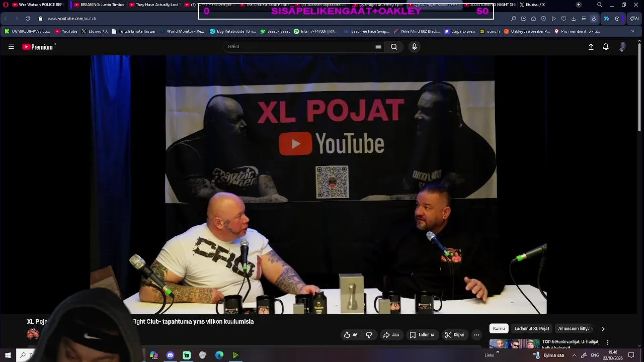Image resolution: width=644 pixels, height=362 pixels.
Task: Click the Windows taskbar search icon
Action: tap(23, 355)
